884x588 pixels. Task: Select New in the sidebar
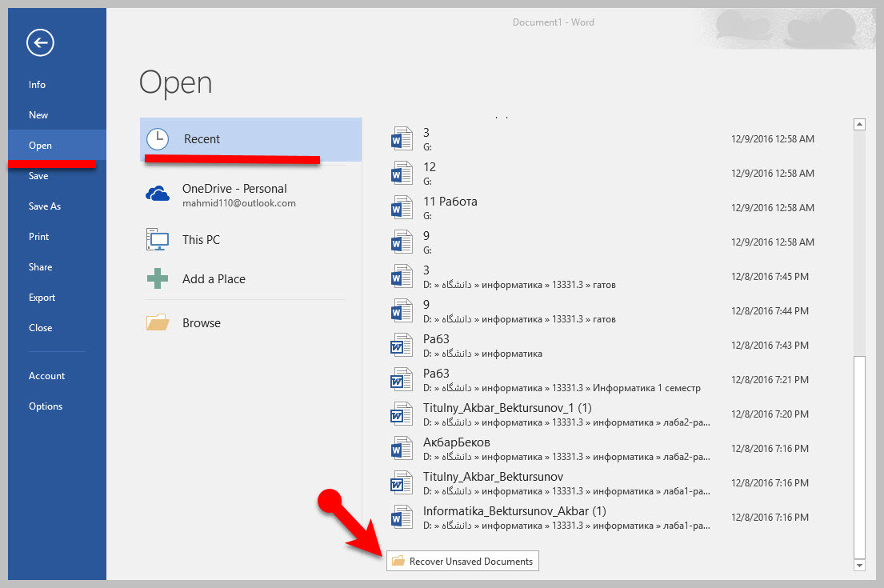pos(38,115)
